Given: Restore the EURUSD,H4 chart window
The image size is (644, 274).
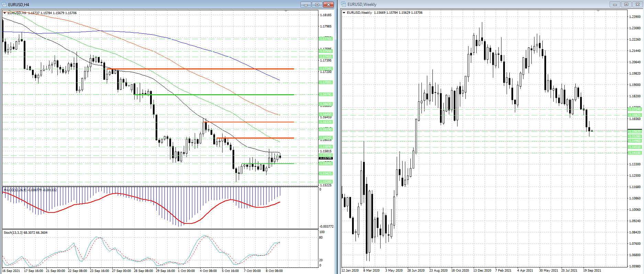Looking at the screenshot, I should click(x=317, y=4).
